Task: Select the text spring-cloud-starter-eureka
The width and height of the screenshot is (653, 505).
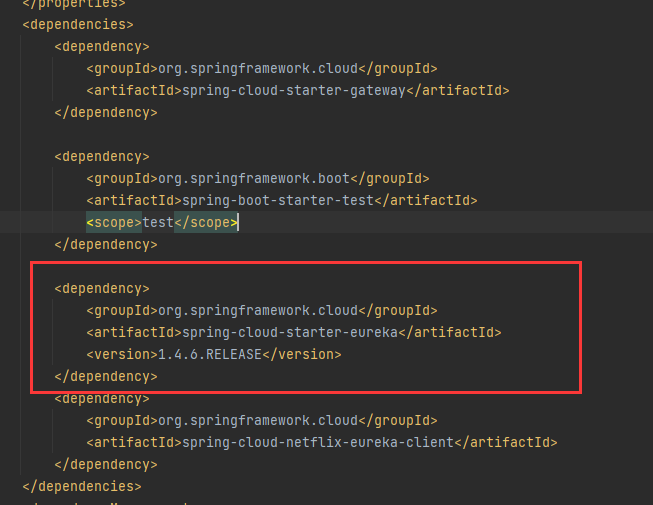Action: point(290,333)
